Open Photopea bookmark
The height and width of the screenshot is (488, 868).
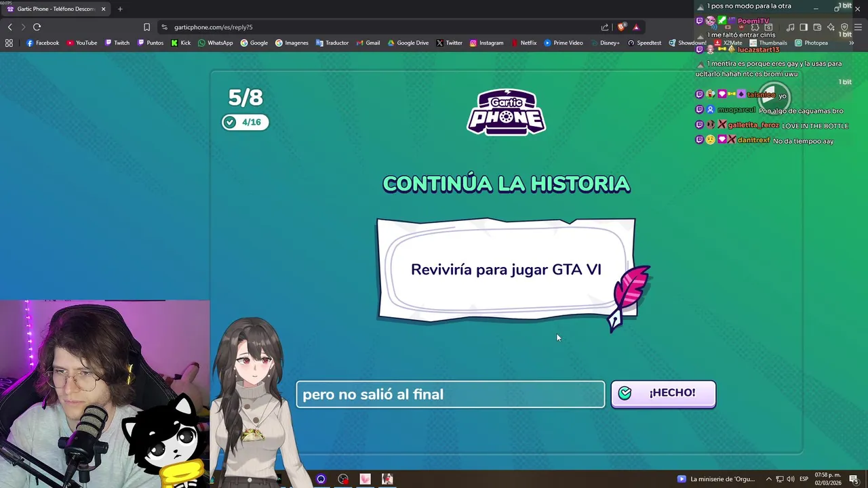pyautogui.click(x=811, y=43)
